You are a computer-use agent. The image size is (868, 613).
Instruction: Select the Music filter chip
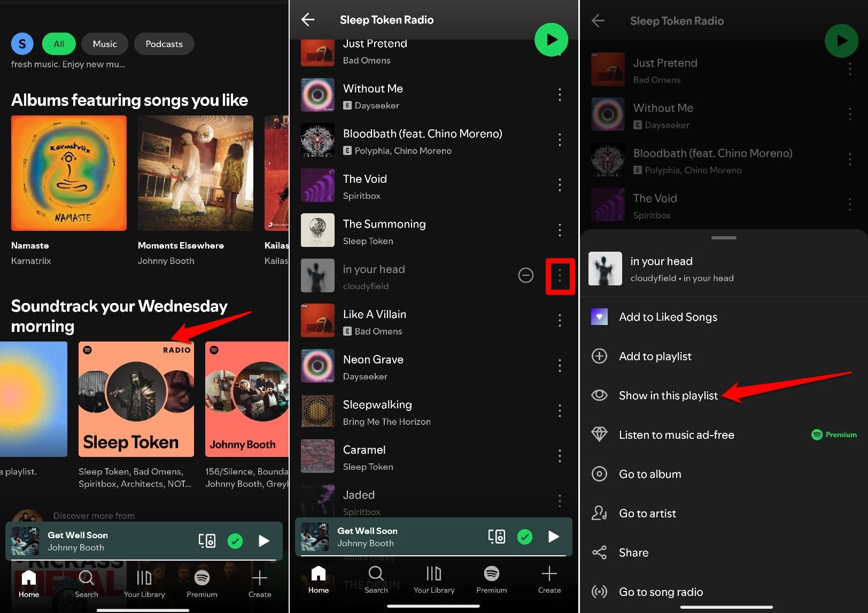105,44
